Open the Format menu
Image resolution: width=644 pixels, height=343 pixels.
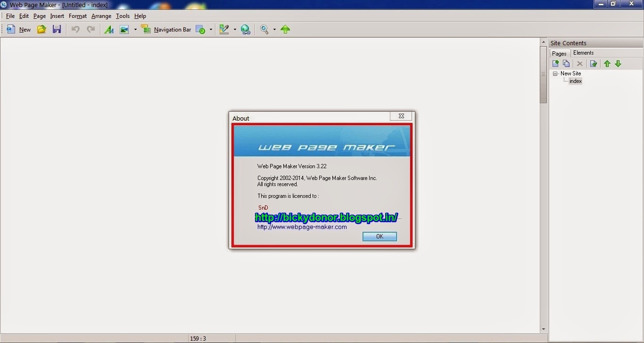(78, 16)
